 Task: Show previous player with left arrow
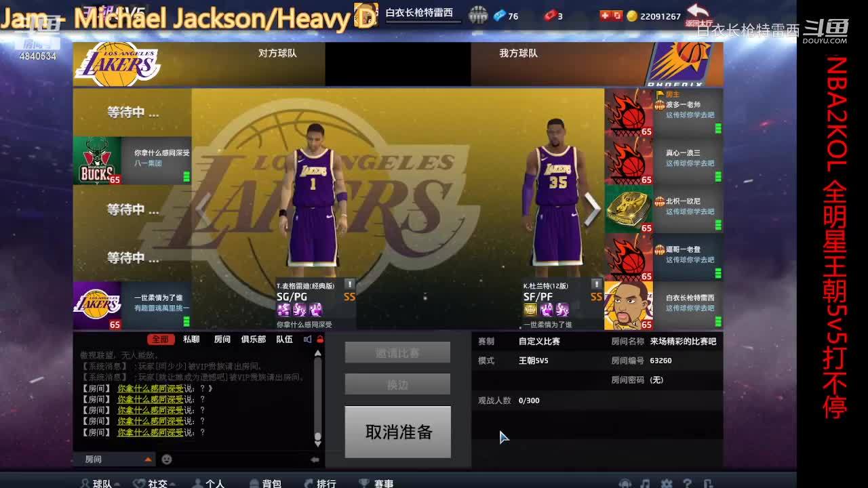[203, 209]
